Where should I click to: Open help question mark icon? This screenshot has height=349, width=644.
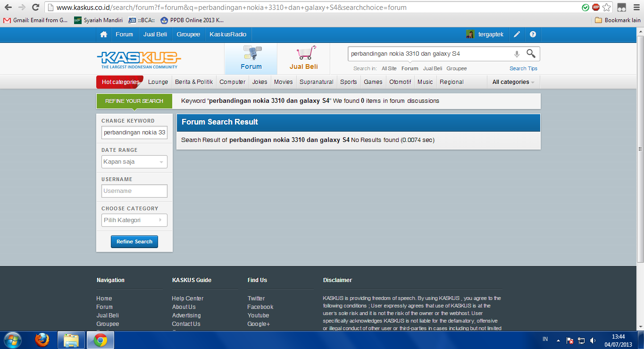tap(533, 34)
